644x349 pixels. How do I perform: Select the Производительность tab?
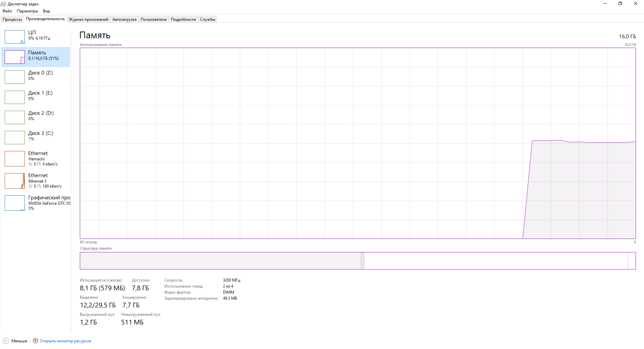45,19
